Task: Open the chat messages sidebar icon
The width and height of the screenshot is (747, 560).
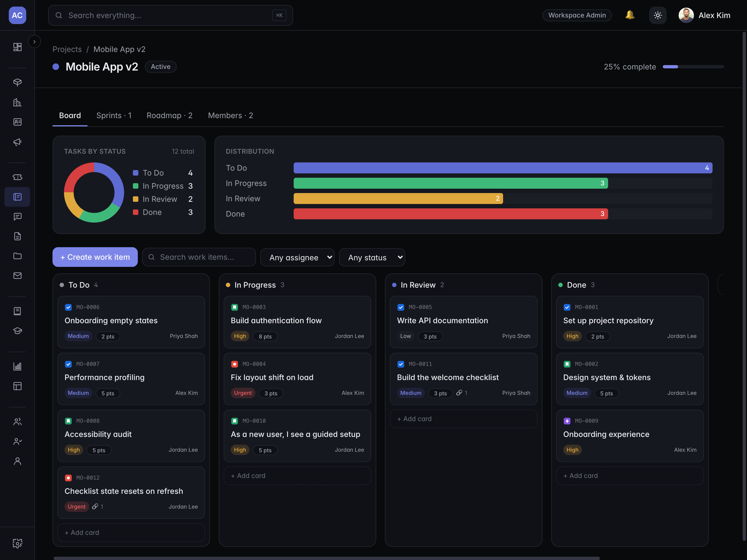Action: point(17,217)
